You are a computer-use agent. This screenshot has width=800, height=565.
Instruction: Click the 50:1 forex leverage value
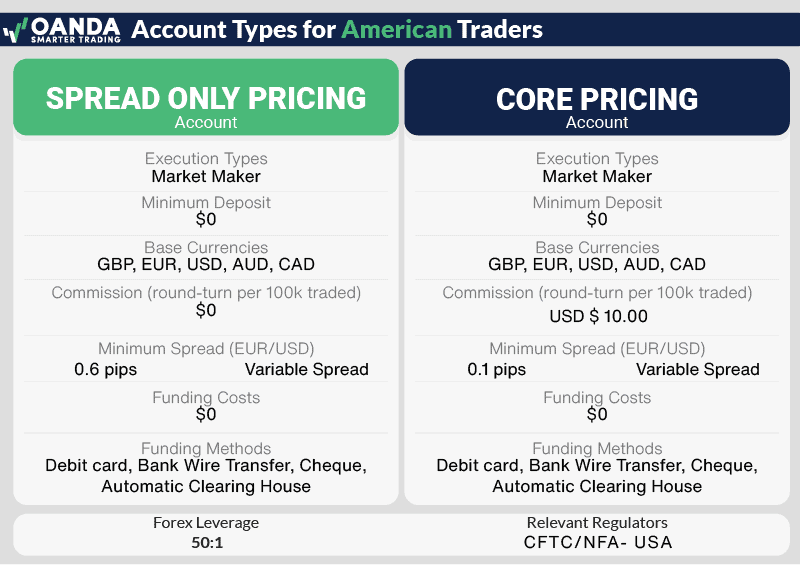coord(206,542)
